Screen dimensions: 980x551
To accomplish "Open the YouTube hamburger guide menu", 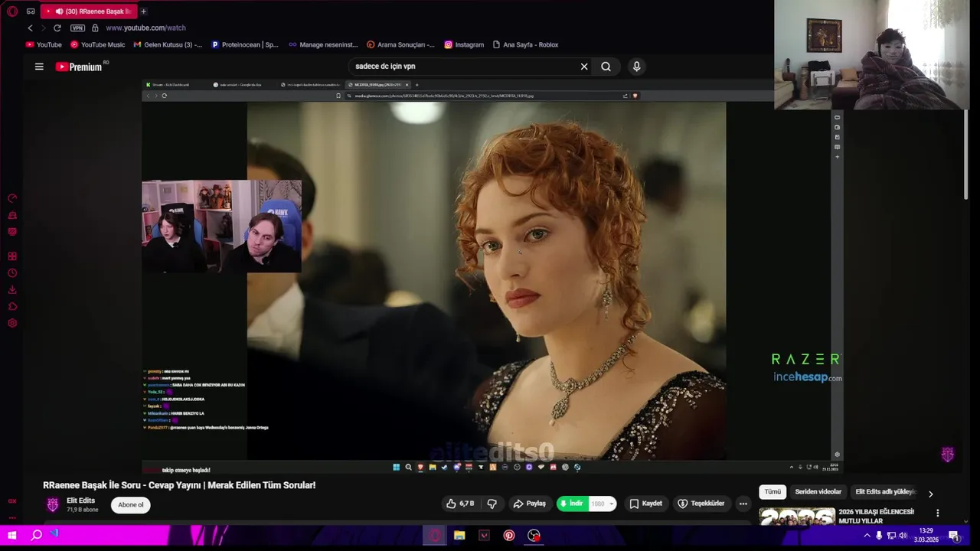I will (x=39, y=67).
